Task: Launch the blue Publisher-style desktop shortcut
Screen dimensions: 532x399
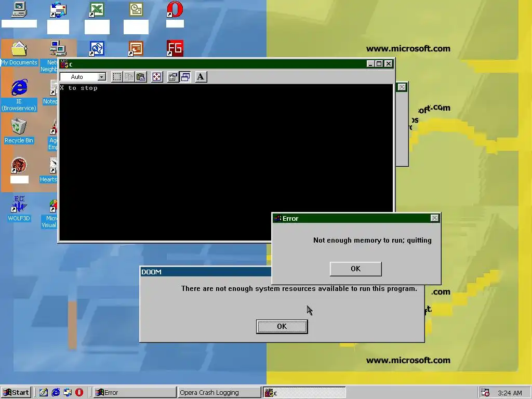Action: pyautogui.click(x=97, y=48)
